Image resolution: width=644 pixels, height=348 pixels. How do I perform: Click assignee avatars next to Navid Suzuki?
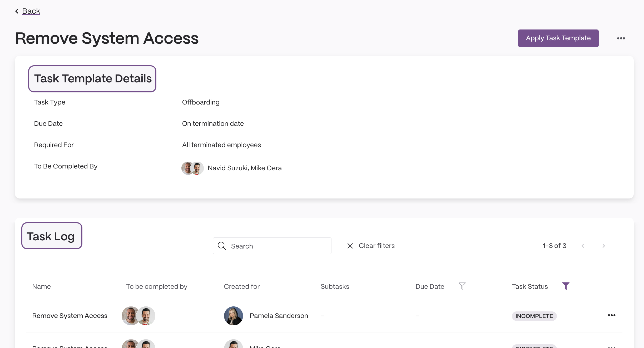click(x=192, y=168)
